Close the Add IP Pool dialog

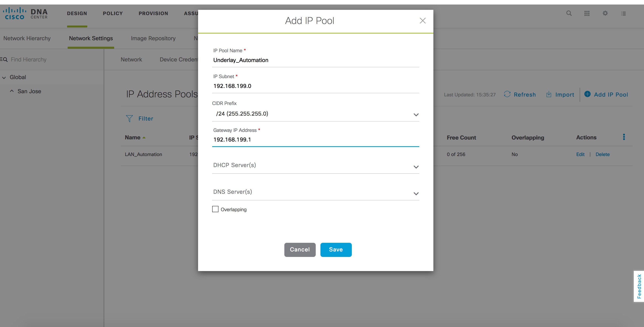tap(422, 21)
